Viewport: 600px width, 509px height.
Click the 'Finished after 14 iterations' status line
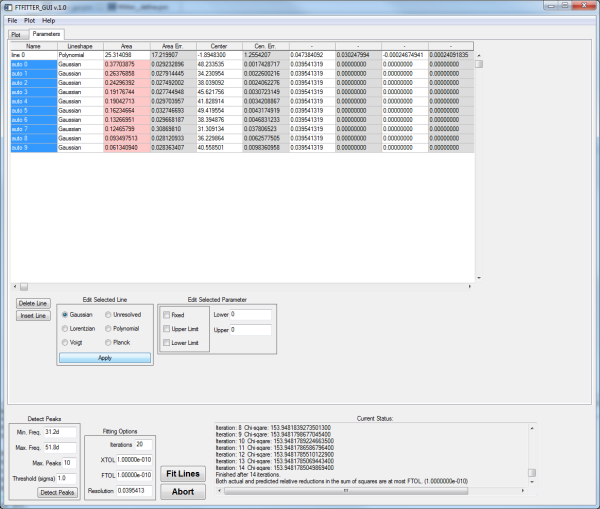point(248,475)
